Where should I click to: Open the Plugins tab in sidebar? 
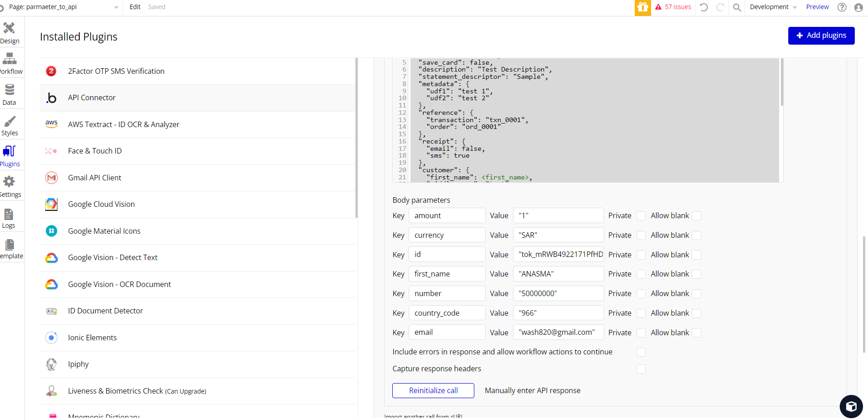click(x=10, y=156)
